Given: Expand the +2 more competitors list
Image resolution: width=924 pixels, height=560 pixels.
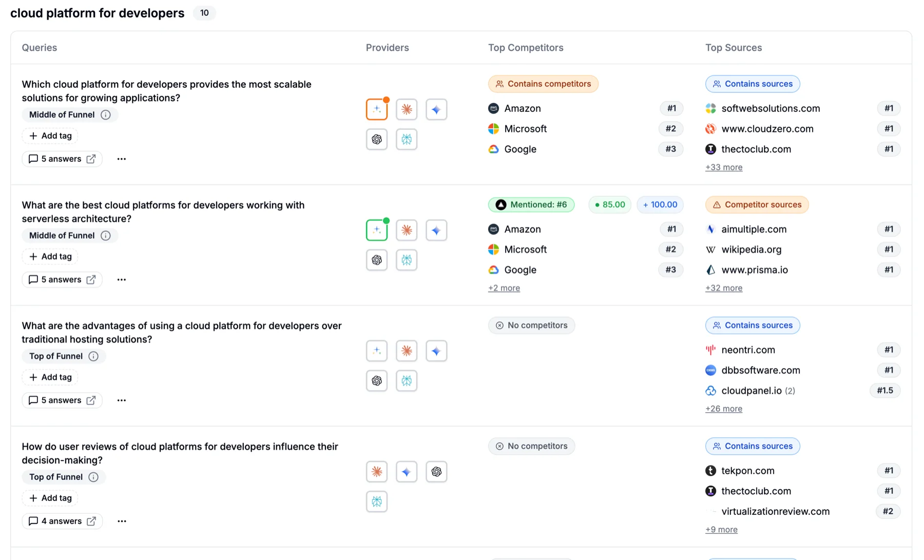Looking at the screenshot, I should [x=504, y=288].
